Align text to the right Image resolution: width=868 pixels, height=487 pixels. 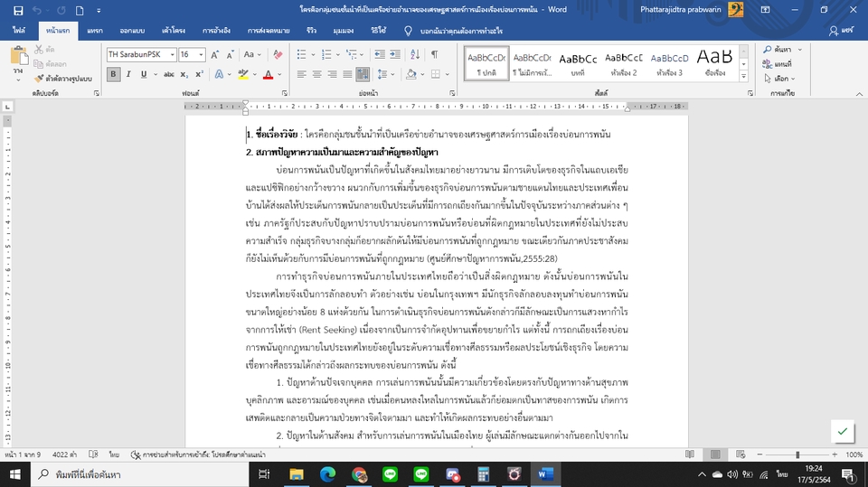coord(332,74)
